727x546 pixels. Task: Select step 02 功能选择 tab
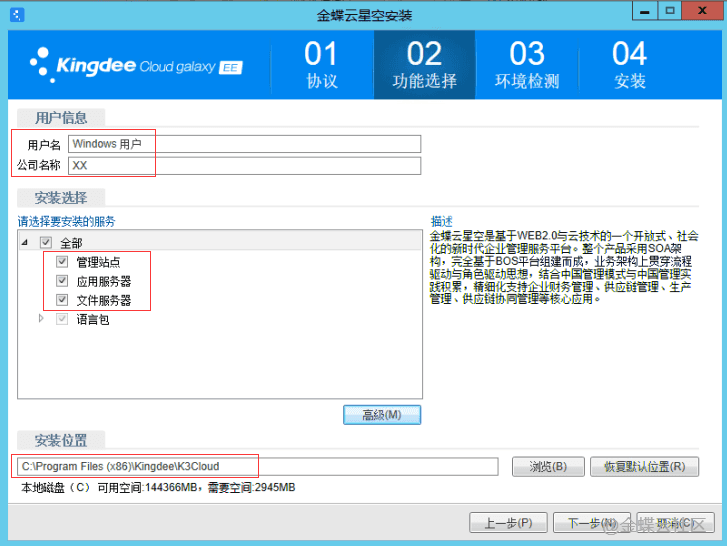click(x=424, y=64)
